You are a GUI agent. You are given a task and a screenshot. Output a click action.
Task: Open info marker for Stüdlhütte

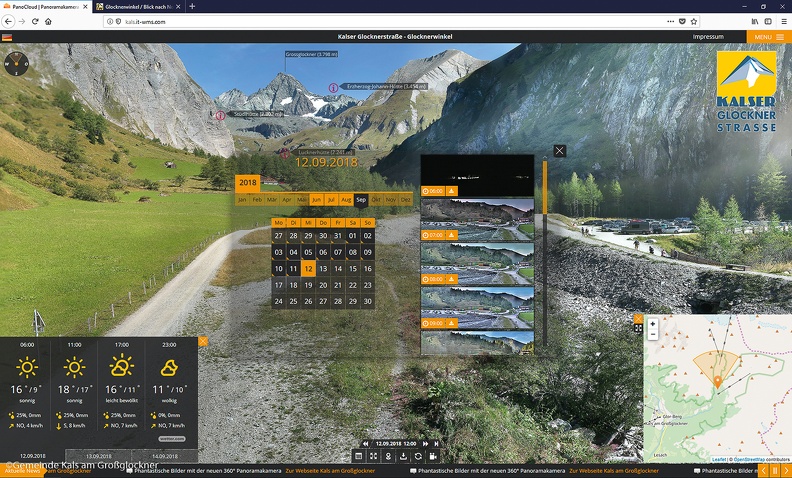[x=220, y=116]
